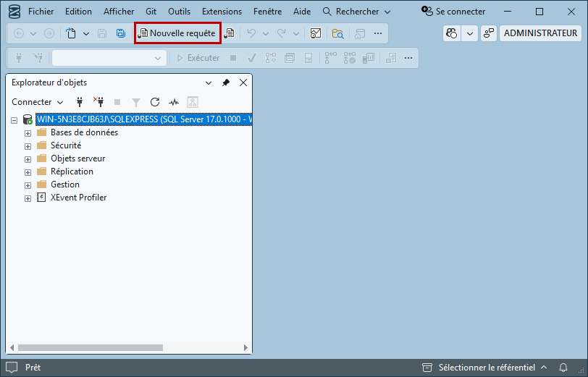Open the undo history dropdown arrow

point(266,34)
